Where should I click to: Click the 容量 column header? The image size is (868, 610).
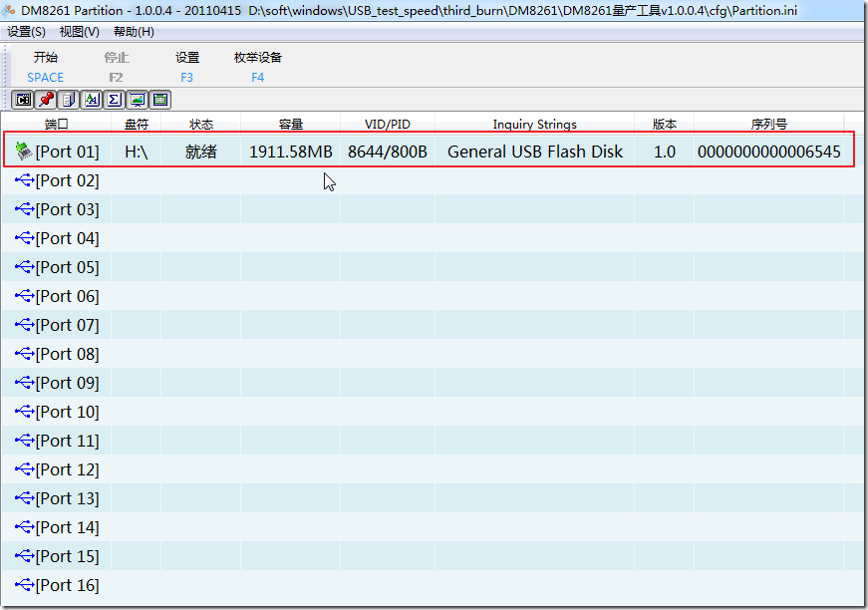pos(291,124)
